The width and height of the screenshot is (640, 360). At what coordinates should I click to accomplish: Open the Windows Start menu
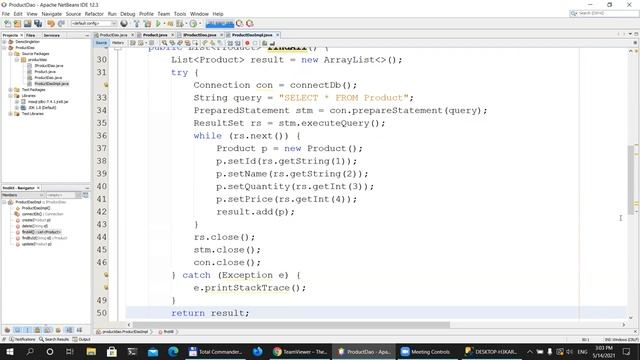[10, 351]
